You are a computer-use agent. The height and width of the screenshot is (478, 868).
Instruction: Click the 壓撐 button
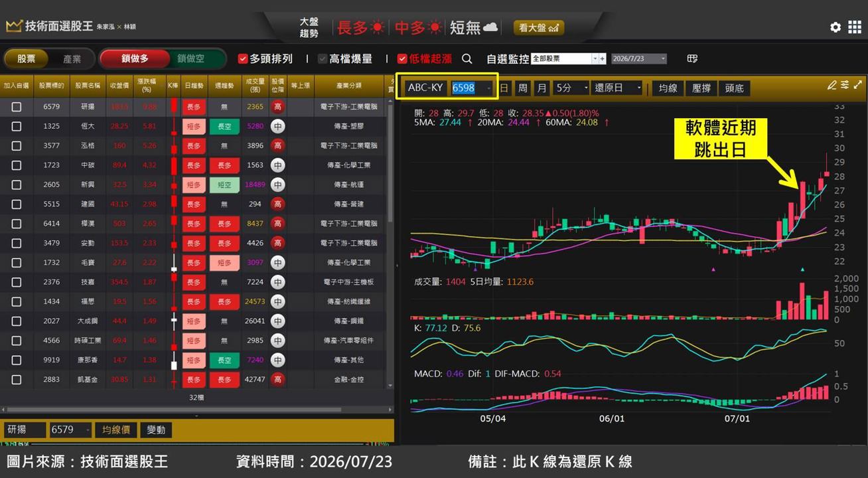(x=701, y=88)
